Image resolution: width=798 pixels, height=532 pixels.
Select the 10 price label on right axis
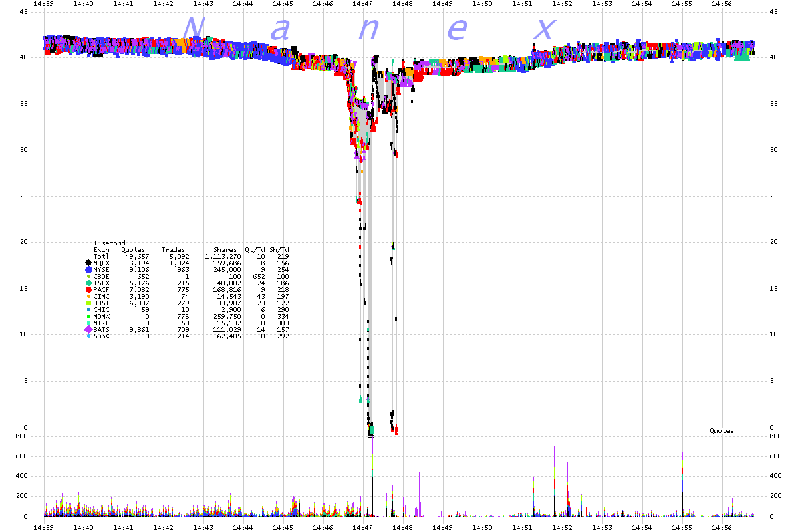tap(773, 334)
